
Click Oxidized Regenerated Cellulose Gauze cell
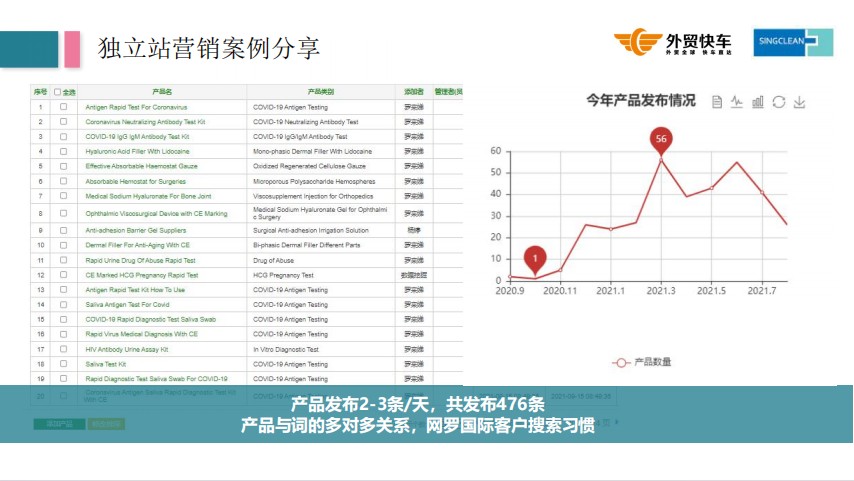click(309, 166)
